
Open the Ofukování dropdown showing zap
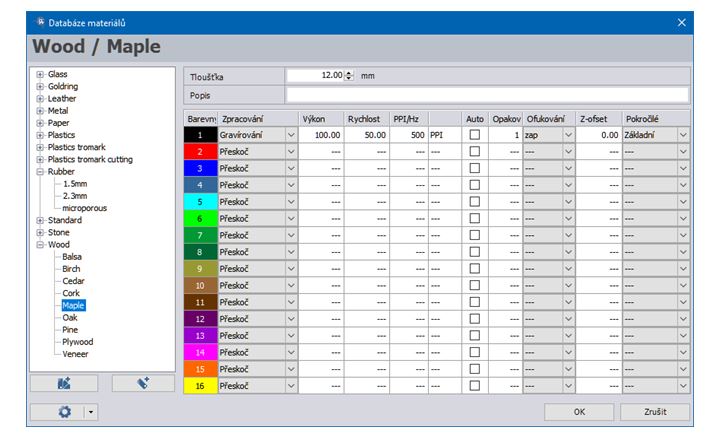point(567,134)
